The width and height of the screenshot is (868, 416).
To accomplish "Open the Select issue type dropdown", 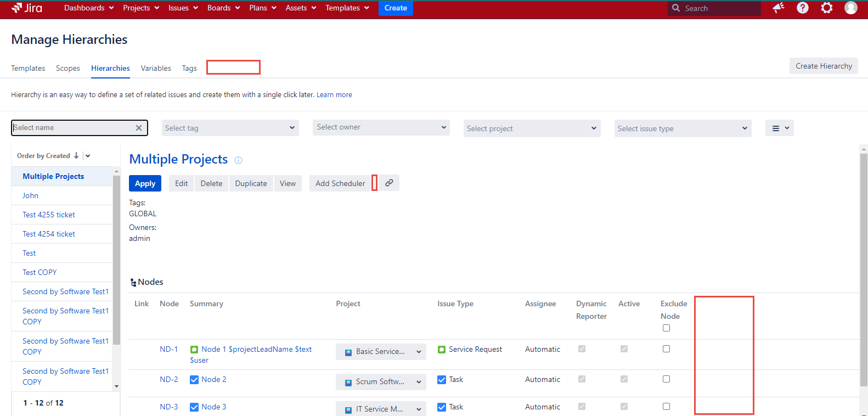I will click(683, 128).
